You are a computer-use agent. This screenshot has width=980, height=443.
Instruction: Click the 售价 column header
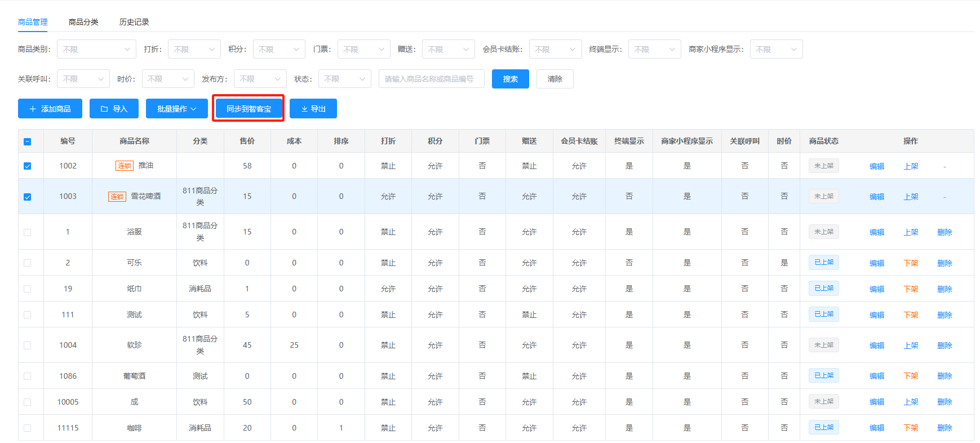point(247,141)
